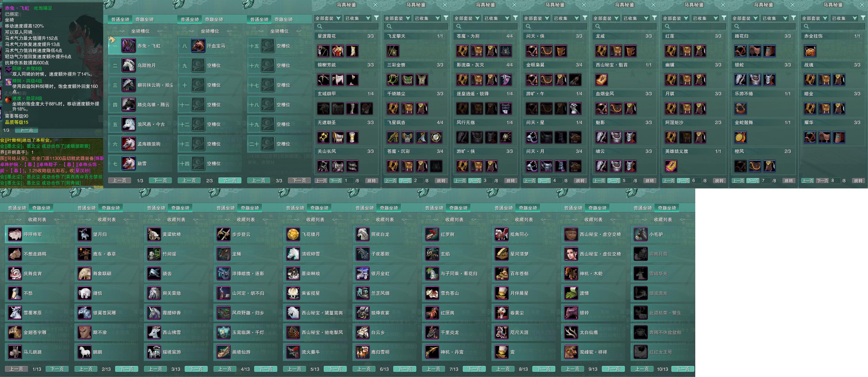Viewport: 868px width, 377px height.
Task: Click 下一页 on collection page 5/13
Action: click(x=335, y=369)
